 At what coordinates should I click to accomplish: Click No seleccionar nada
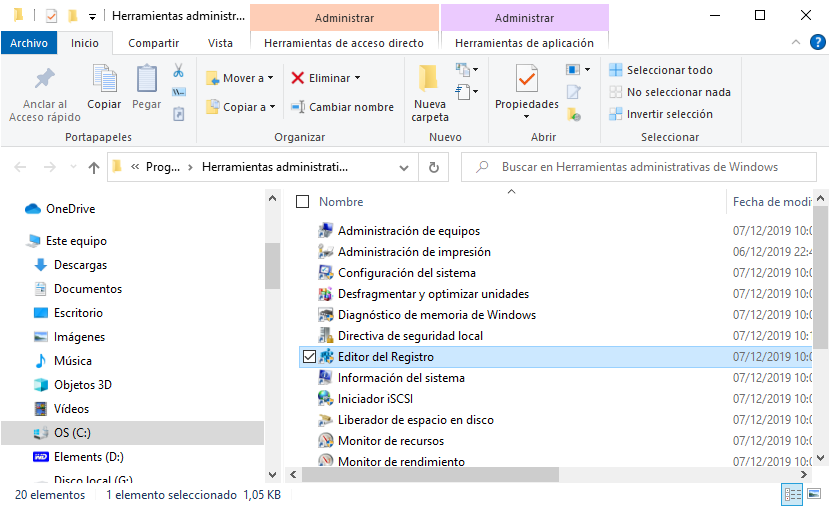tap(670, 92)
